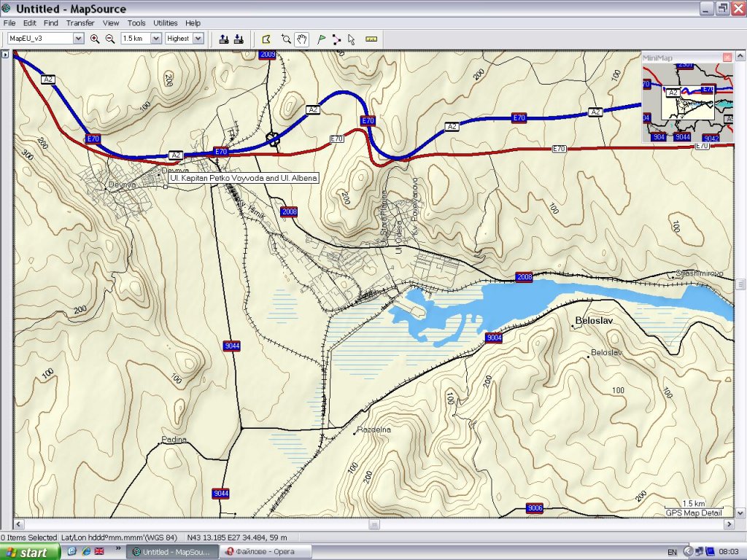Click the interchange symbol on A2 motorway
This screenshot has height=560, width=747.
[x=273, y=139]
